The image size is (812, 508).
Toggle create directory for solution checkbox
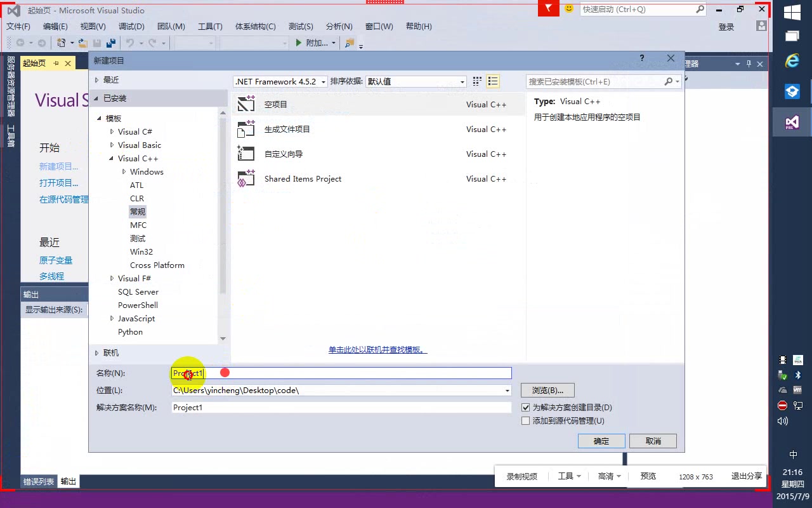(525, 407)
